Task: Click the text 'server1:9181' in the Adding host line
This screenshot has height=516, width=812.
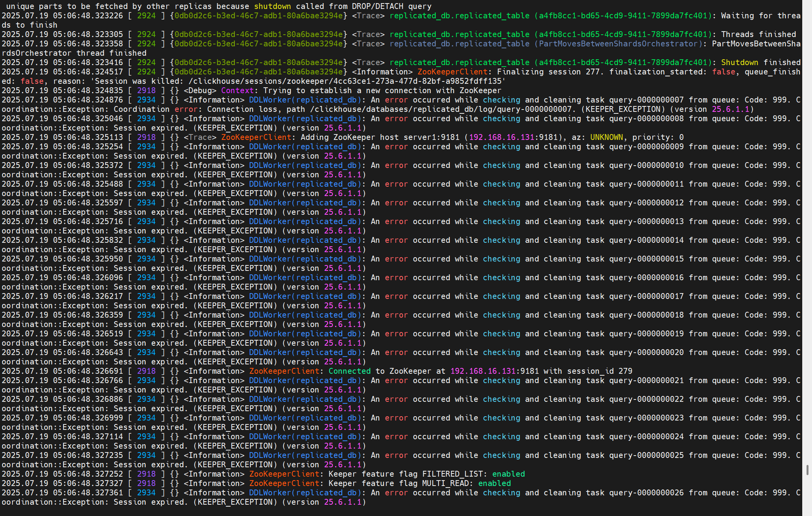Action: (x=432, y=137)
